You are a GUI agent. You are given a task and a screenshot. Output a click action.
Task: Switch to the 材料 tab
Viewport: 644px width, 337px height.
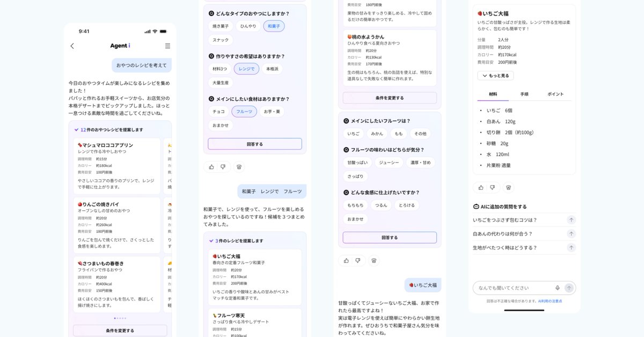[493, 94]
